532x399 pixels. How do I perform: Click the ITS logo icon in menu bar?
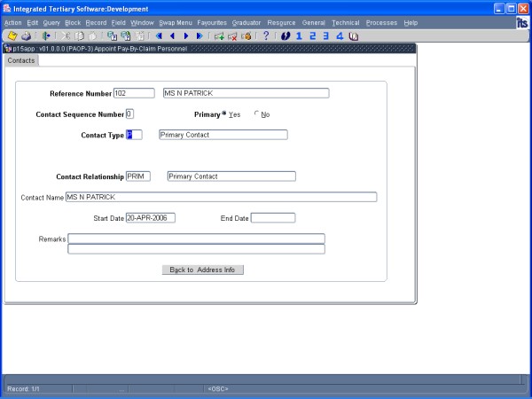click(522, 22)
